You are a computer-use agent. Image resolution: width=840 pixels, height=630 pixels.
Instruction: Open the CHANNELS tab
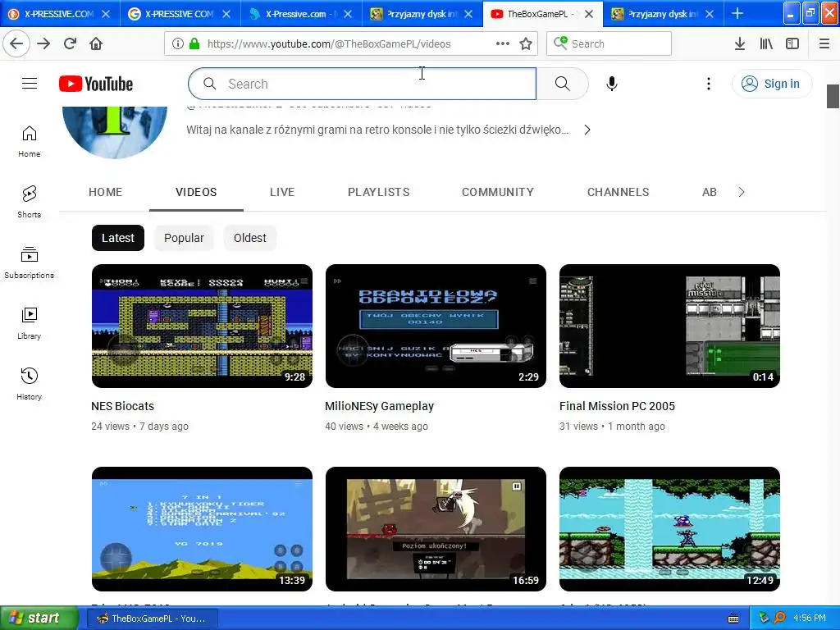[x=619, y=192]
